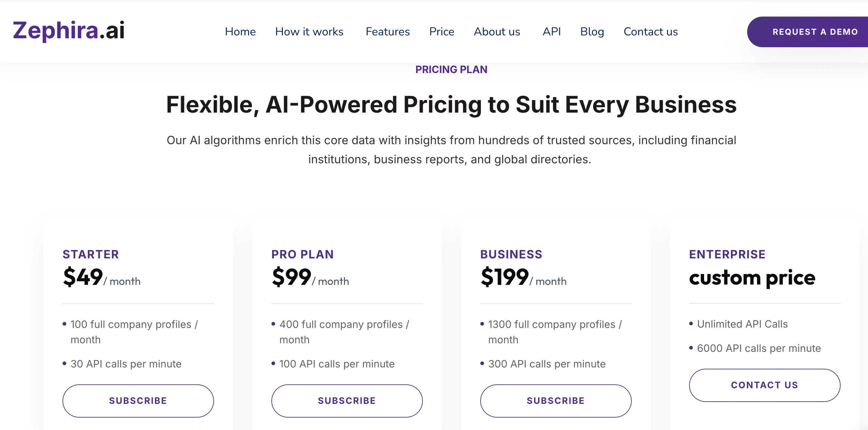This screenshot has height=430, width=868.
Task: Click the Starter plan title
Action: (x=91, y=254)
